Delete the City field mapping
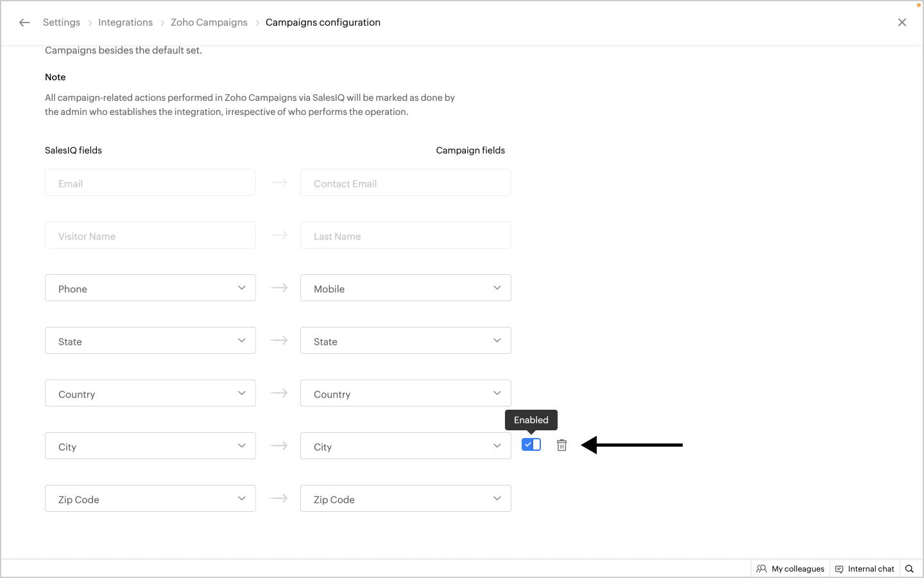924x578 pixels. tap(561, 445)
